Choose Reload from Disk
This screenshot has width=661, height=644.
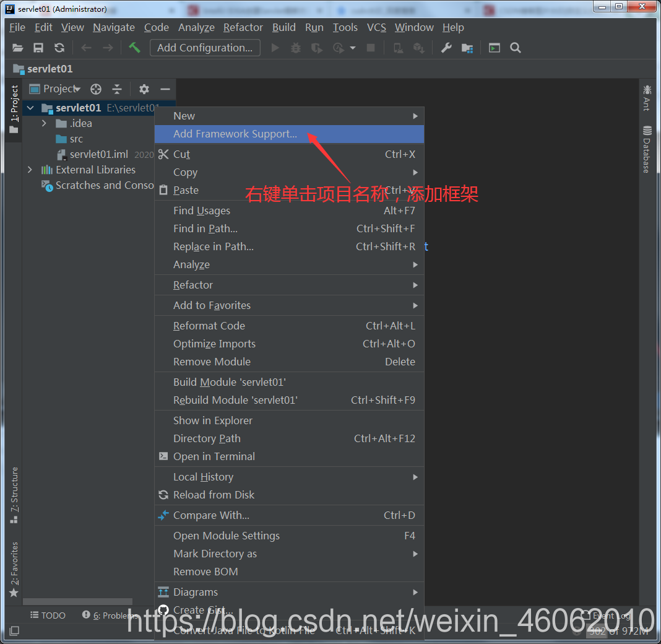coord(289,495)
